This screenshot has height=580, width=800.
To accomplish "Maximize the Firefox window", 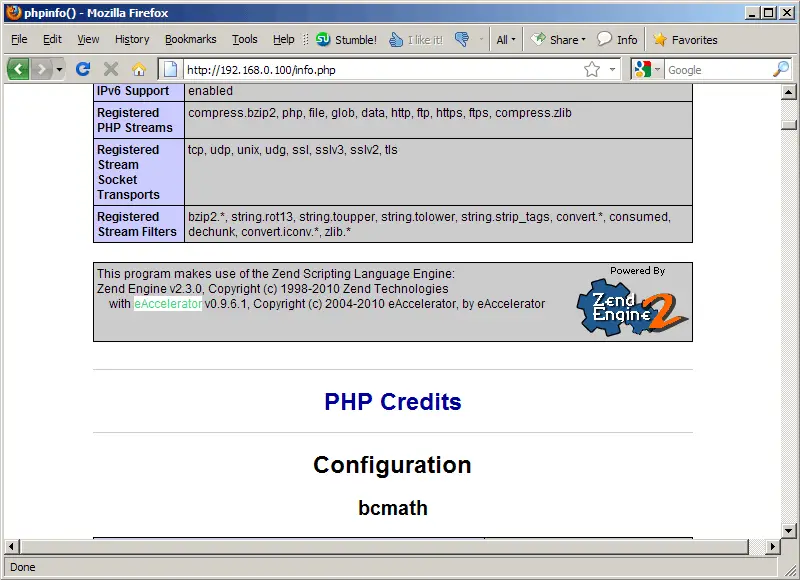I will [768, 13].
